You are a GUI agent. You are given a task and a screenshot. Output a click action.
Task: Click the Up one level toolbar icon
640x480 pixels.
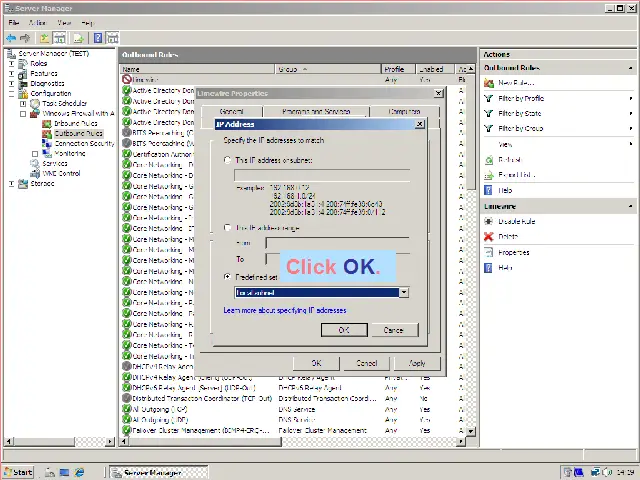coord(44,38)
